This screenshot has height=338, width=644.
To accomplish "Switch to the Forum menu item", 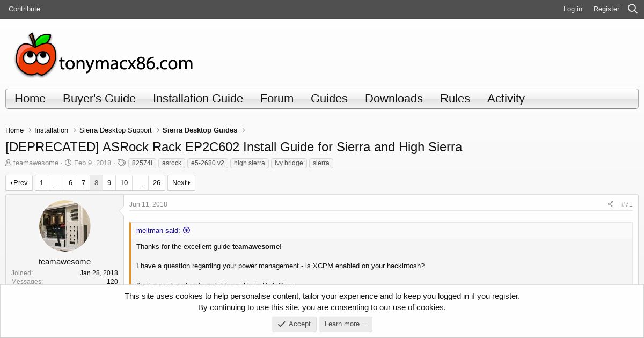I will pyautogui.click(x=277, y=99).
